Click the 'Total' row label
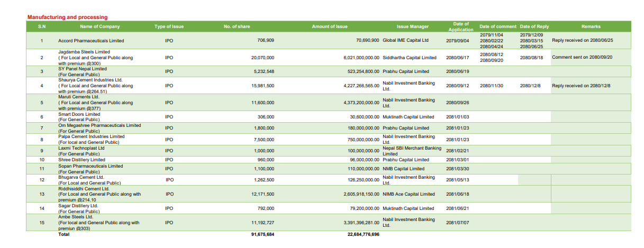Viewport: 644px width, 248px height. click(x=64, y=234)
